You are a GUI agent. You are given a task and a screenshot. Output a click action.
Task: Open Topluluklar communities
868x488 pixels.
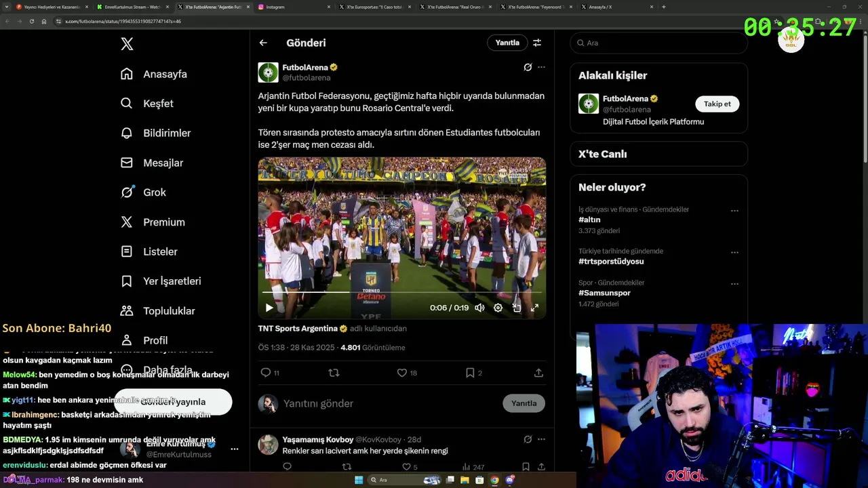(158, 310)
